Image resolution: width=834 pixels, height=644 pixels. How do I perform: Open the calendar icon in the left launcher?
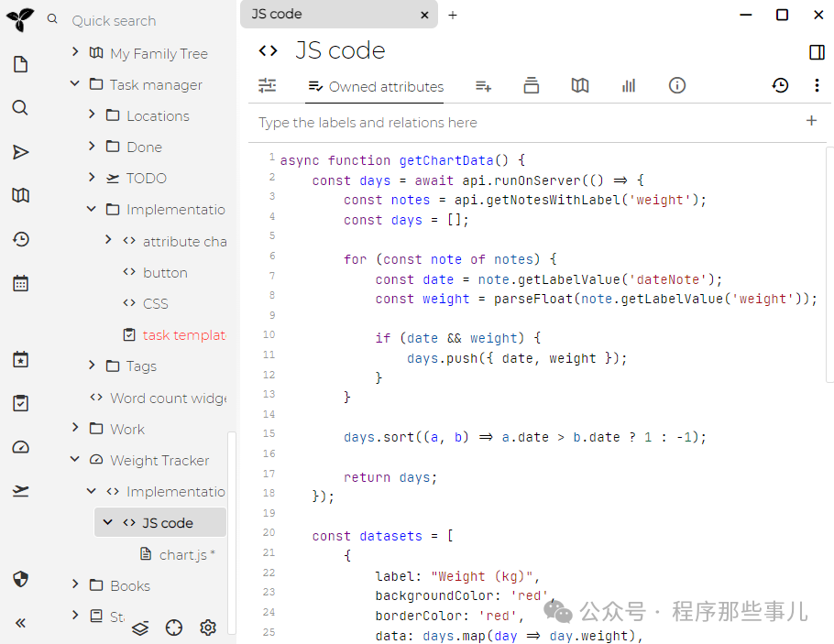click(x=20, y=284)
